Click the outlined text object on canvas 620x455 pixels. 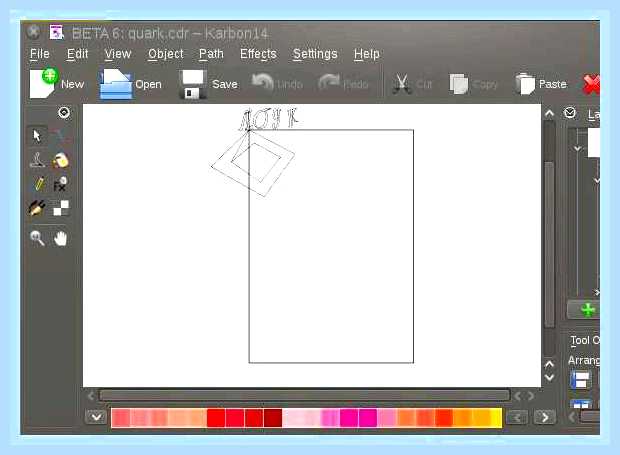tap(268, 119)
